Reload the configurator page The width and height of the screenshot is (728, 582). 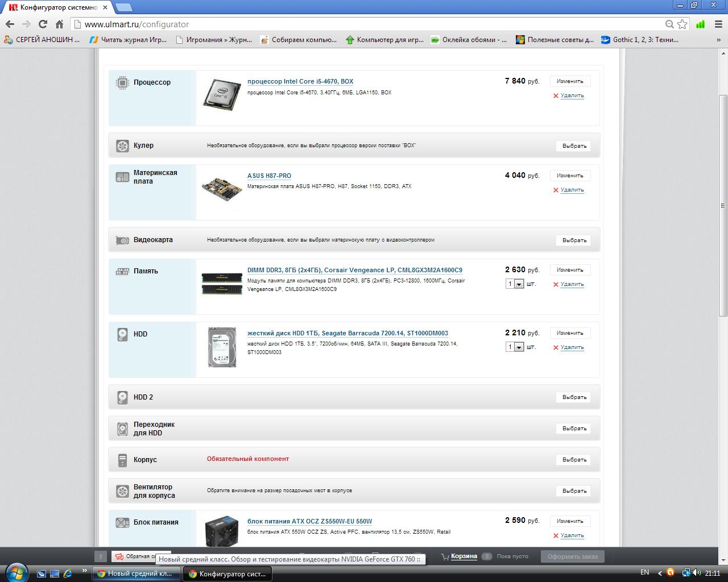point(43,24)
